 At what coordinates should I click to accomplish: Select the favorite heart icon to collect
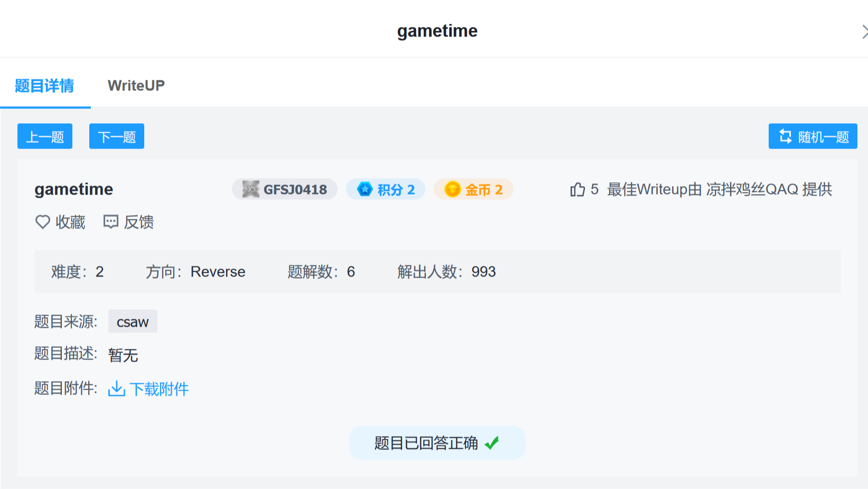click(x=43, y=222)
